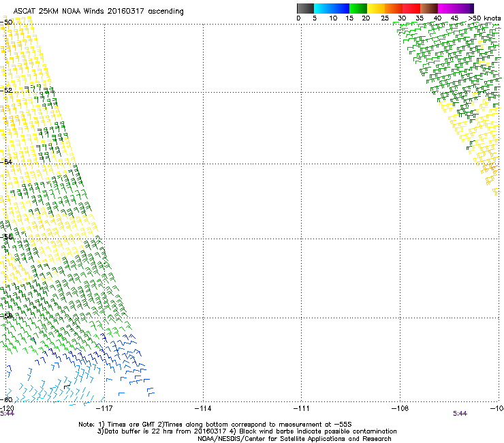Click the legend label '45'
The width and height of the screenshot is (504, 443).
tap(454, 18)
